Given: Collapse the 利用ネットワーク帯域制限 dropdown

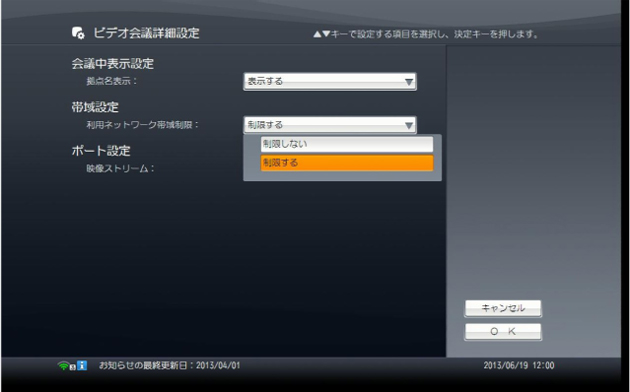Looking at the screenshot, I should click(330, 125).
